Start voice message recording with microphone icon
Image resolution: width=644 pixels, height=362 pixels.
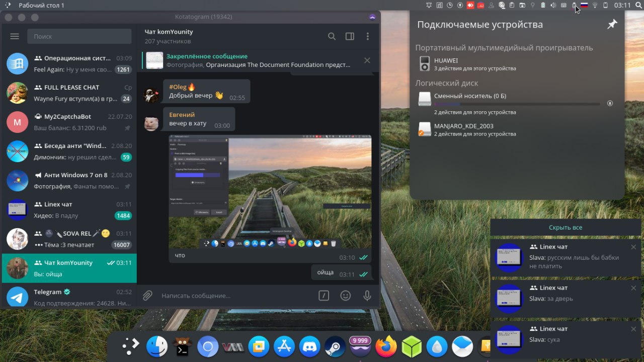367,296
